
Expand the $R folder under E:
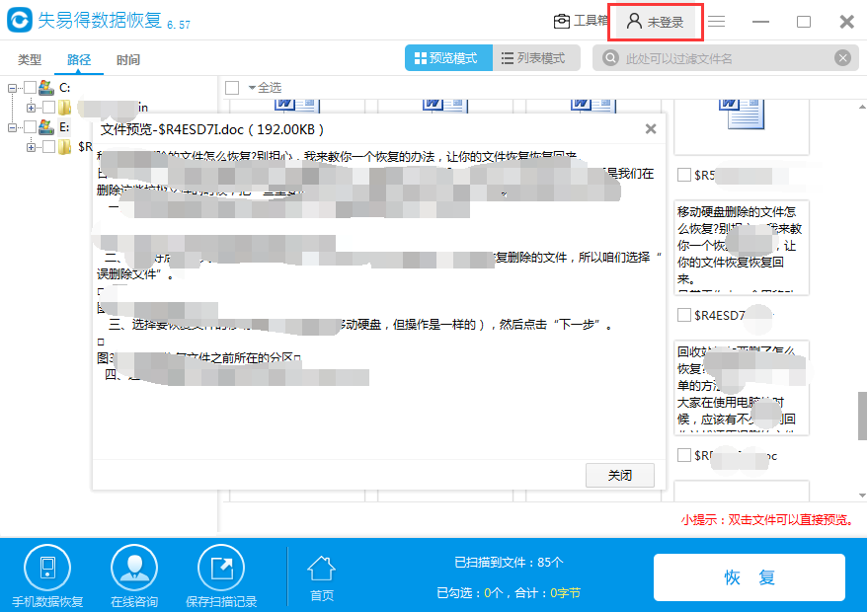click(31, 145)
